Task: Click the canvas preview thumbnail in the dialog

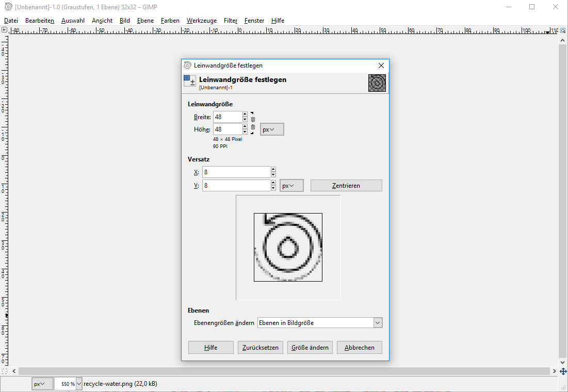Action: coord(288,247)
